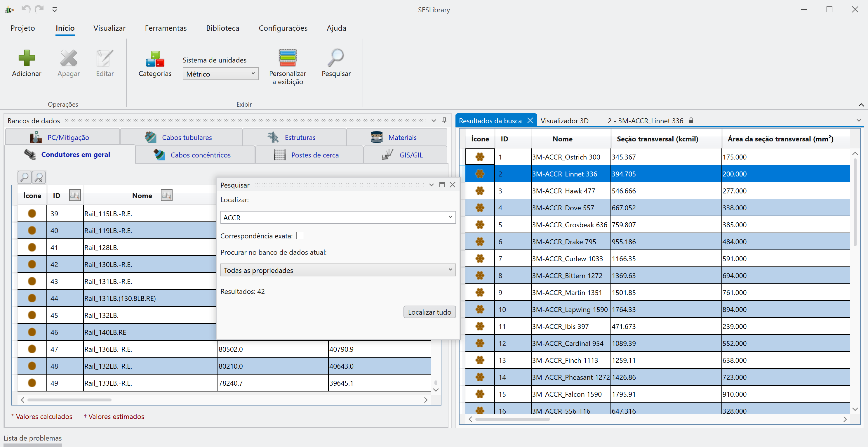Click the sort icon beside Nome column

point(166,195)
